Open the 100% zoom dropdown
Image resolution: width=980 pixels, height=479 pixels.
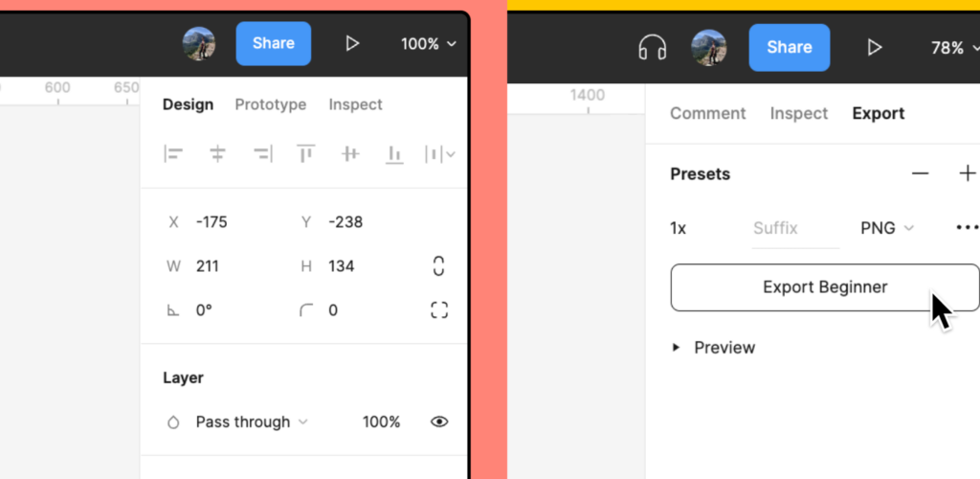428,44
